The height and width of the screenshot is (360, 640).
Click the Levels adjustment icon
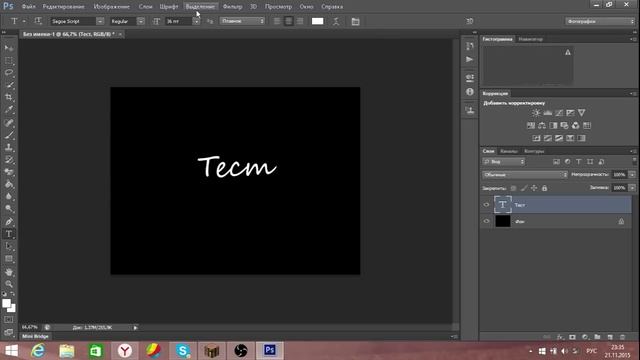coord(547,113)
